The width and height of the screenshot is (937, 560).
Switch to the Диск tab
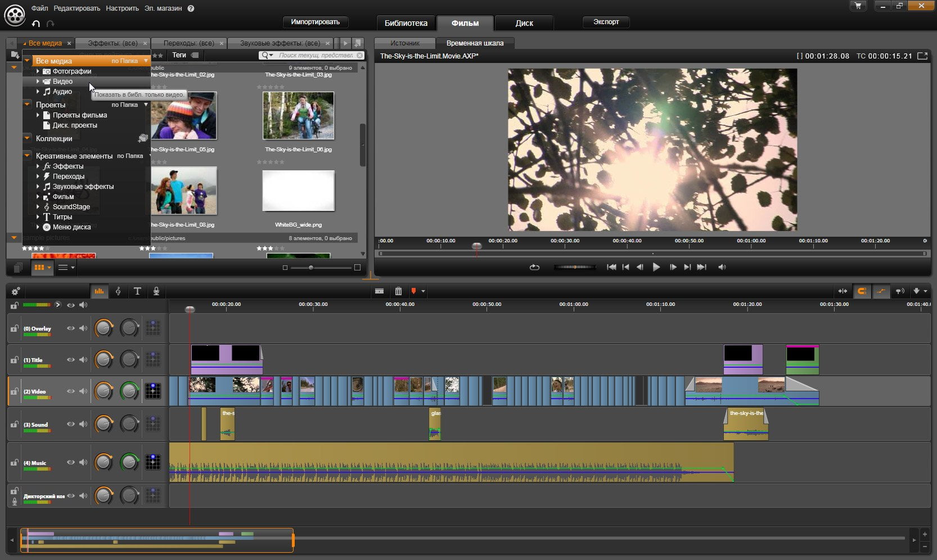(524, 23)
